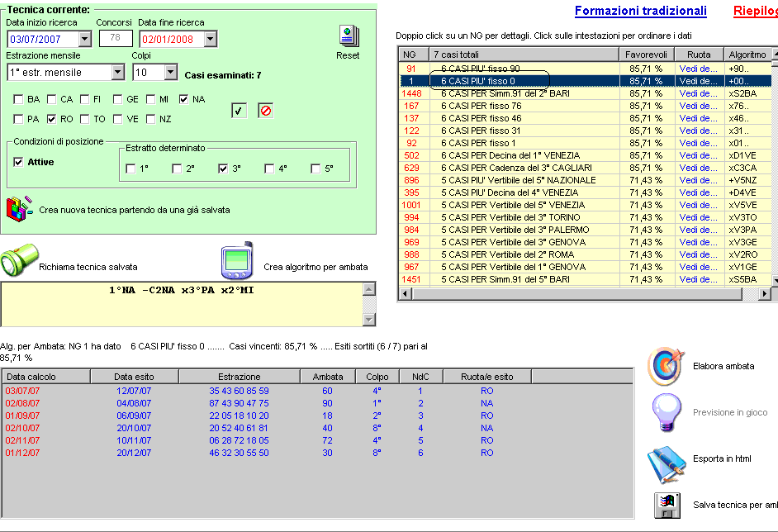Tick the GE wheel checkbox
778x532 pixels.
[117, 99]
